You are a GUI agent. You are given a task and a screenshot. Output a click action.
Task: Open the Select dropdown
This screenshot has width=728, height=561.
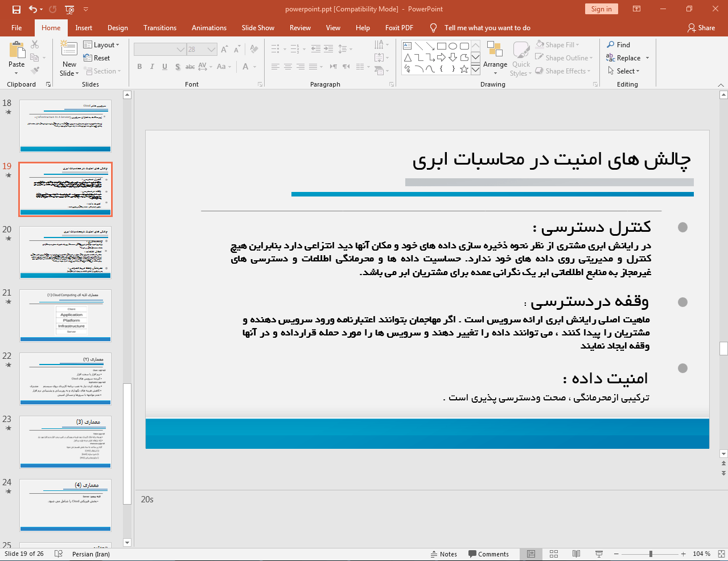click(623, 71)
